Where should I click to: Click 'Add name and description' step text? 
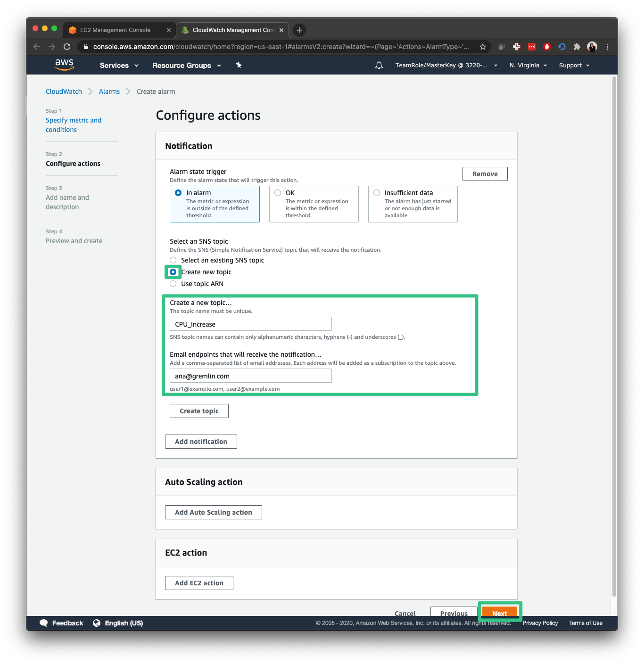pos(67,202)
